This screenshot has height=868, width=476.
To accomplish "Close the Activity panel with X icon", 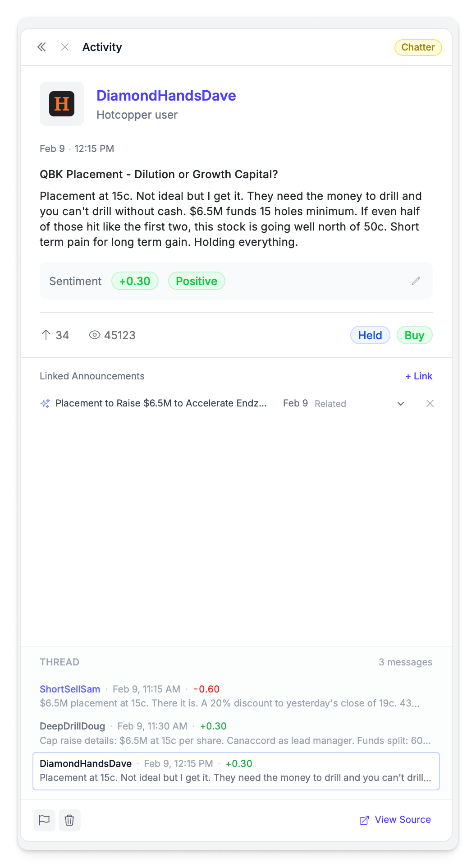I will coord(65,47).
